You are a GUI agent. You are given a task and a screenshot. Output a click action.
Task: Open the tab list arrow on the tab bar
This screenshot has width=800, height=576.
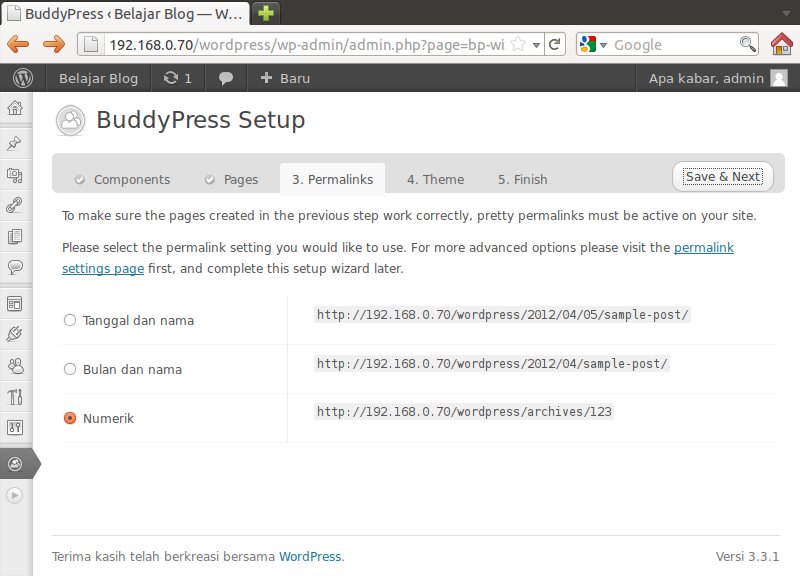pyautogui.click(x=786, y=13)
